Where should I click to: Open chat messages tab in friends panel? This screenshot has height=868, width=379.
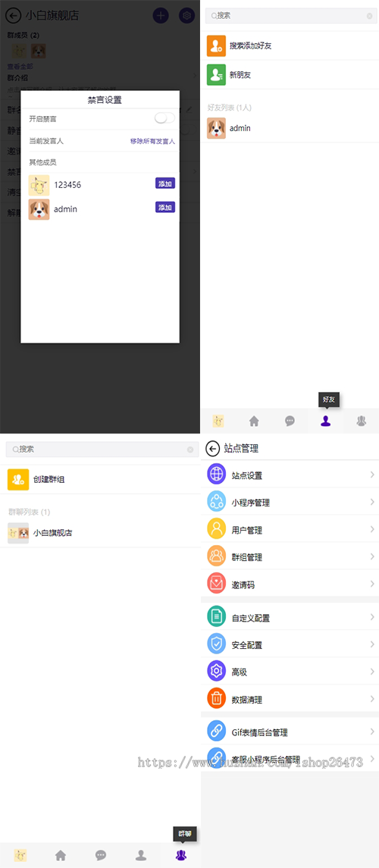coord(290,421)
